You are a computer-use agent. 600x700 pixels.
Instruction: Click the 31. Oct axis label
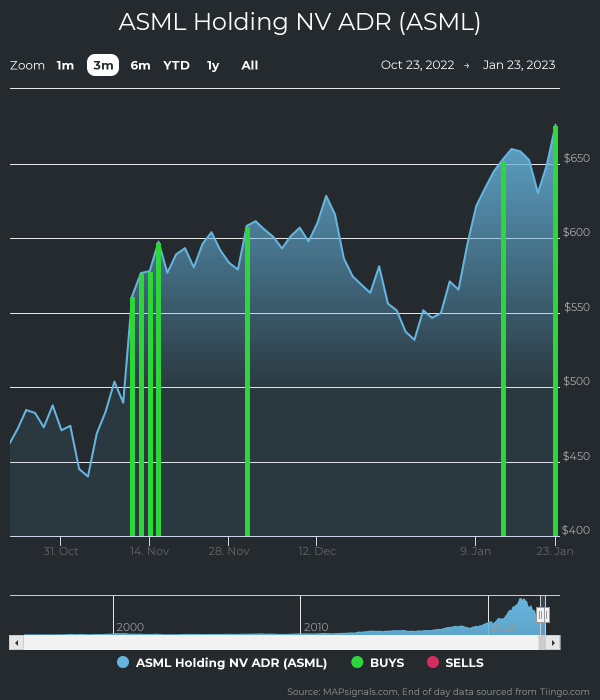pyautogui.click(x=61, y=551)
